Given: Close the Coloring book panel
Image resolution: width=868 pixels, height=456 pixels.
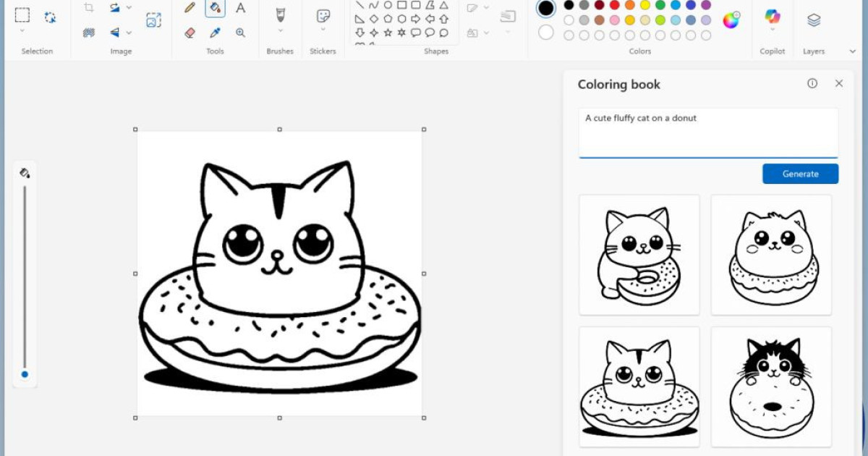Looking at the screenshot, I should click(x=839, y=83).
